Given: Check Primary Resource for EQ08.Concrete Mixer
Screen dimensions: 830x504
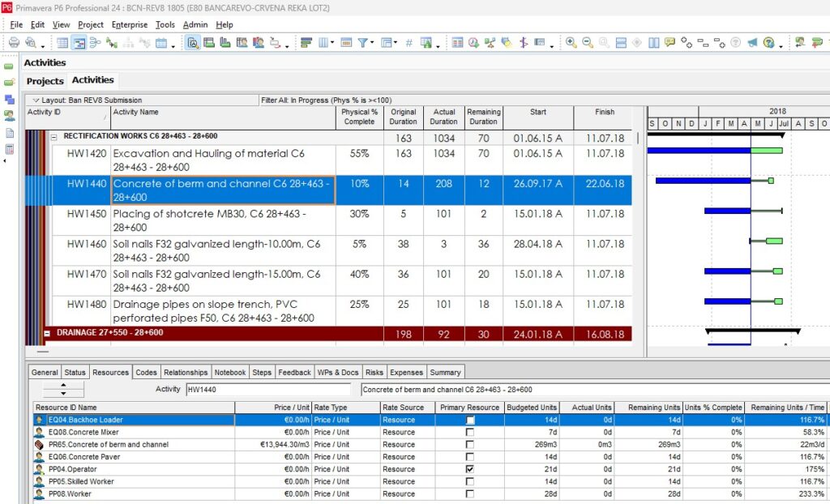Looking at the screenshot, I should (470, 433).
